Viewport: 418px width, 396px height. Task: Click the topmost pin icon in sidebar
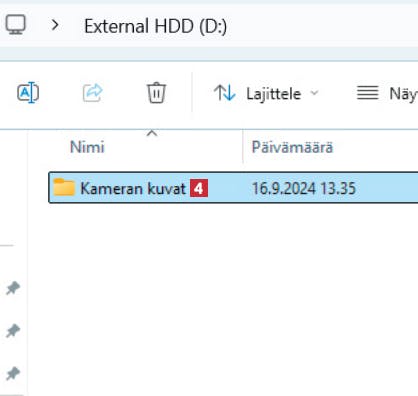13,288
